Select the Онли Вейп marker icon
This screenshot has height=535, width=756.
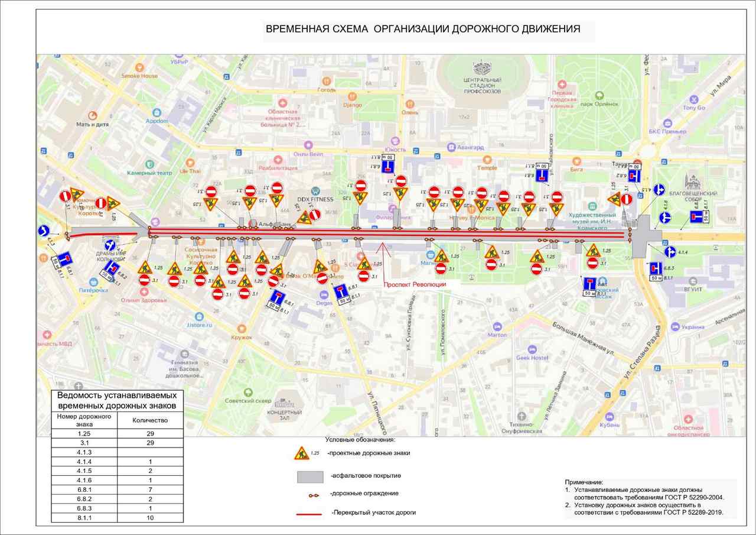coord(308,145)
